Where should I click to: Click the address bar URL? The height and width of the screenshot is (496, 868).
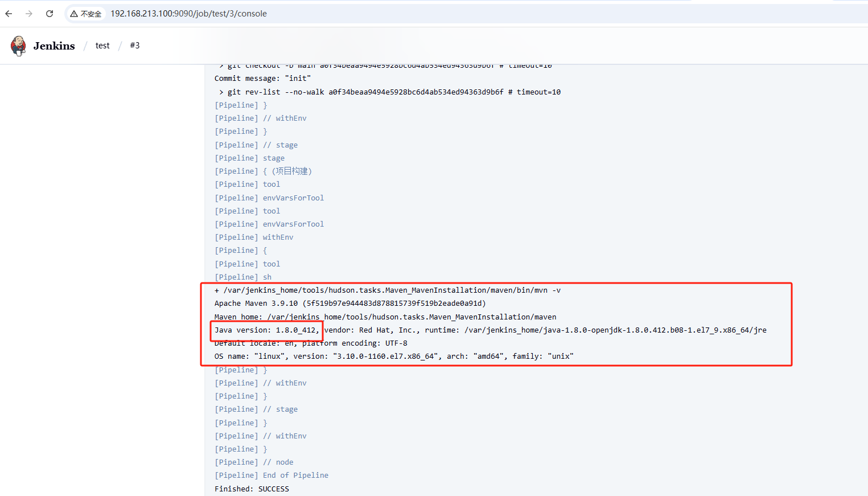coord(188,14)
